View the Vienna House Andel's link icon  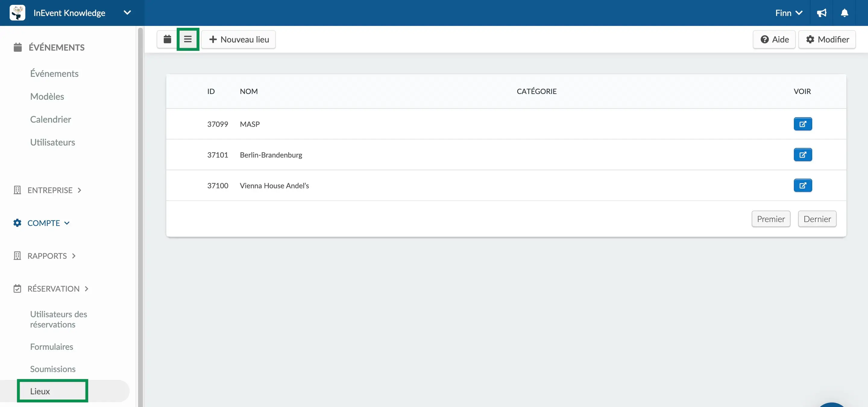[803, 185]
